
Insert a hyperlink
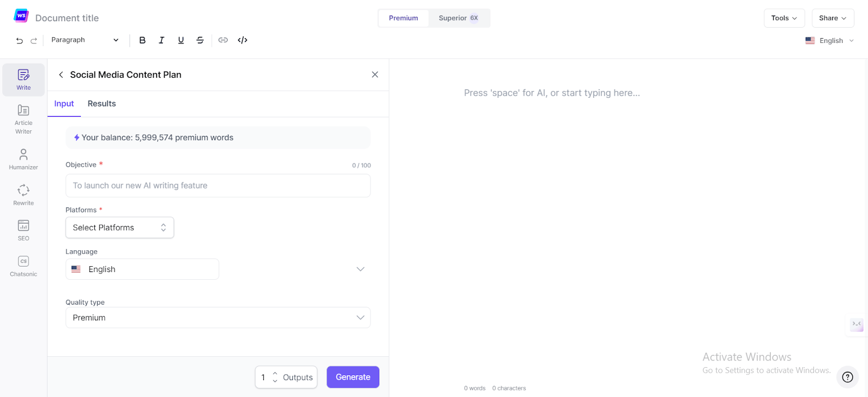(x=223, y=40)
